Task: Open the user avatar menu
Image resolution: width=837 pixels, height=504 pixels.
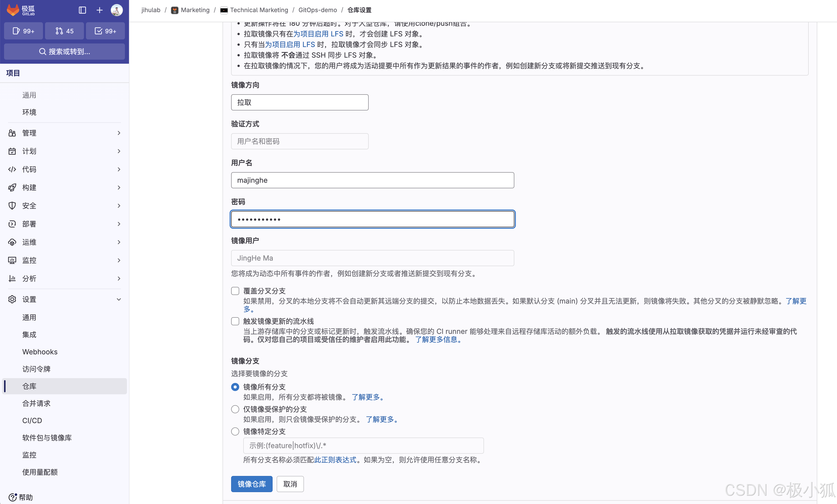Action: point(117,10)
